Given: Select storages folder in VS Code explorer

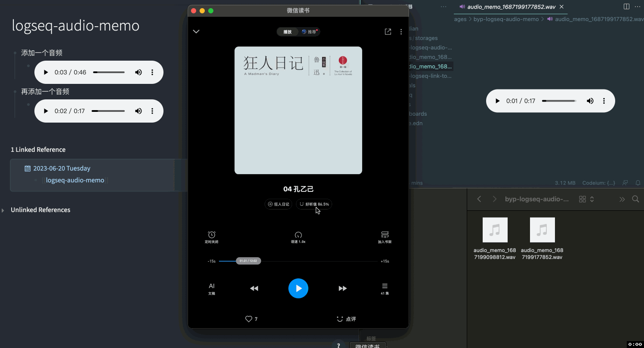Looking at the screenshot, I should pyautogui.click(x=426, y=38).
